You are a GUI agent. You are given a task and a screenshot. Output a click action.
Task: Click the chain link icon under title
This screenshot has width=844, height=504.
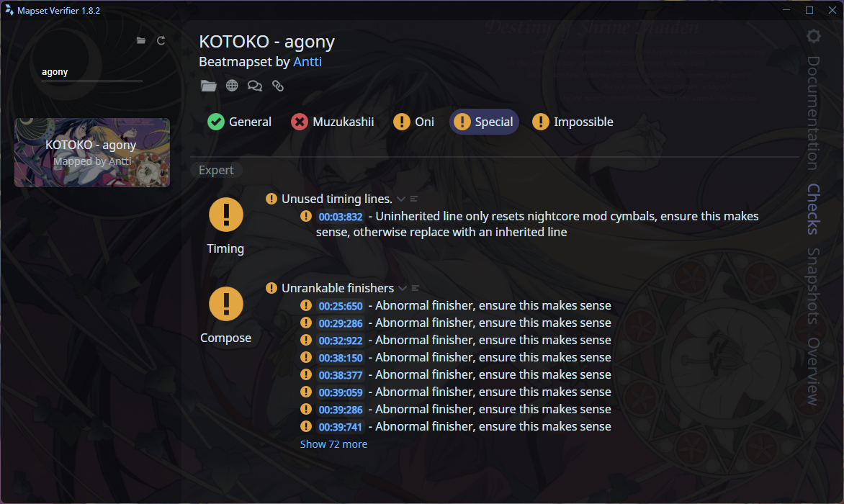278,86
